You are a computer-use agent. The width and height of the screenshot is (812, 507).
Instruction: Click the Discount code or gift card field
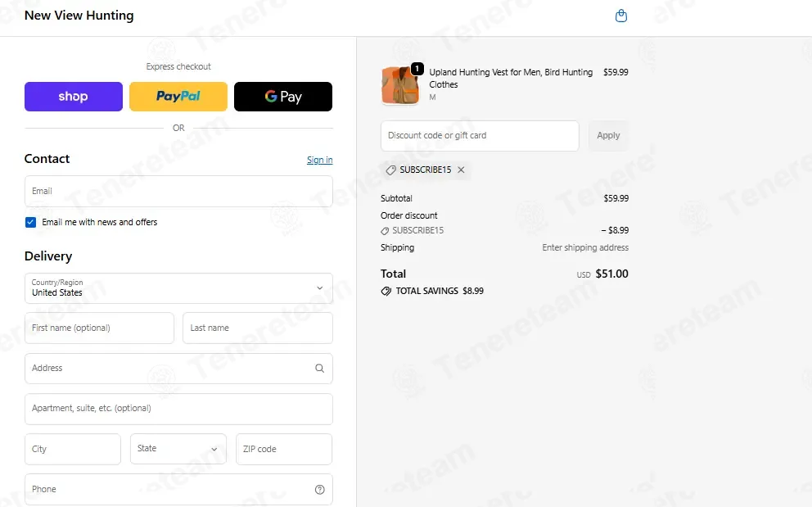(x=480, y=136)
